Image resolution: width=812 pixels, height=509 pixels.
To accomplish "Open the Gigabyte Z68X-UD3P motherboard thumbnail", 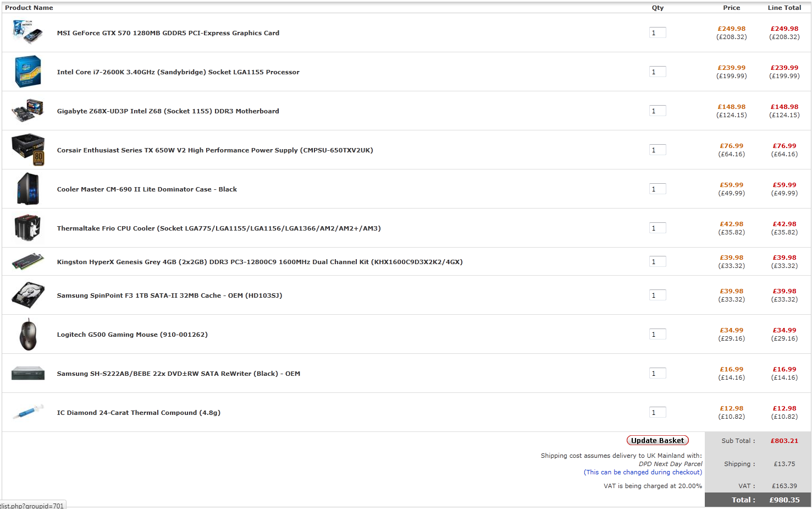I will coord(27,111).
